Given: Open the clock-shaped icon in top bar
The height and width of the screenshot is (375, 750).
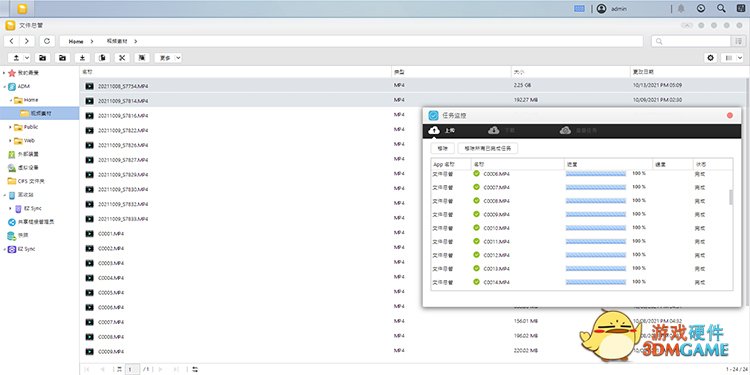Looking at the screenshot, I should [x=701, y=9].
